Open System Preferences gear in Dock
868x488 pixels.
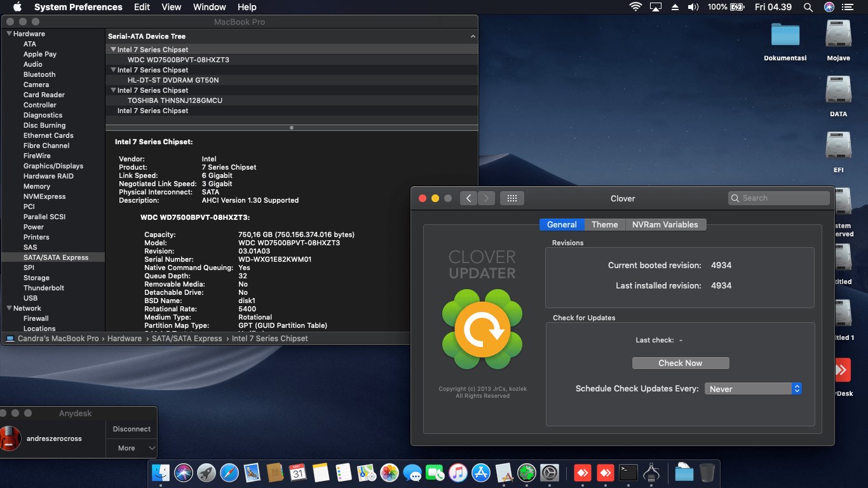[x=550, y=473]
